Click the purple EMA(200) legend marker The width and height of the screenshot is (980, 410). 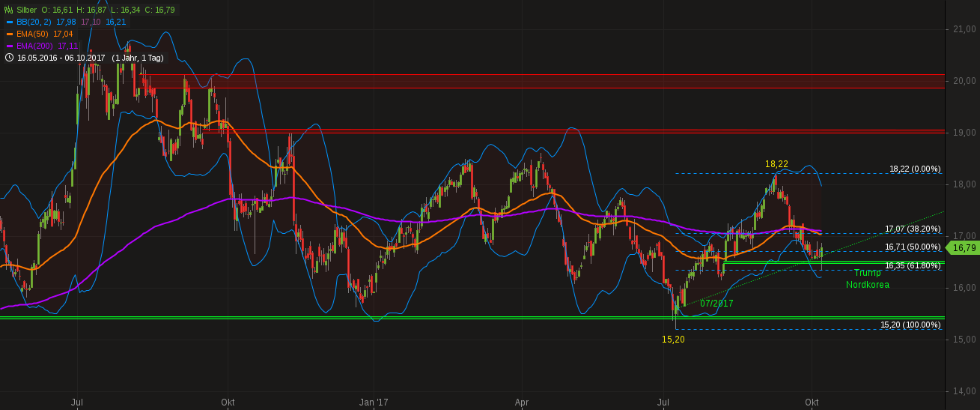9,46
